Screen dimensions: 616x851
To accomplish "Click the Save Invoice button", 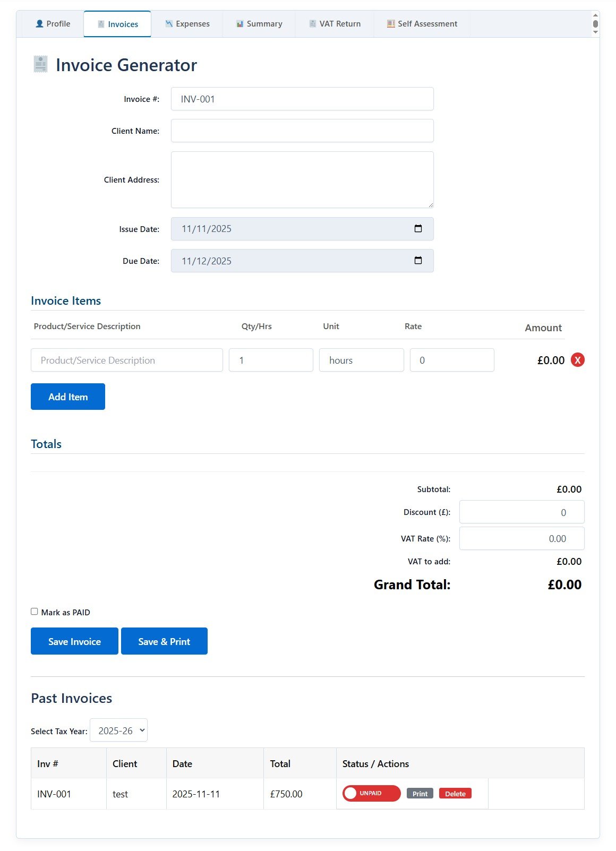I will click(x=74, y=641).
